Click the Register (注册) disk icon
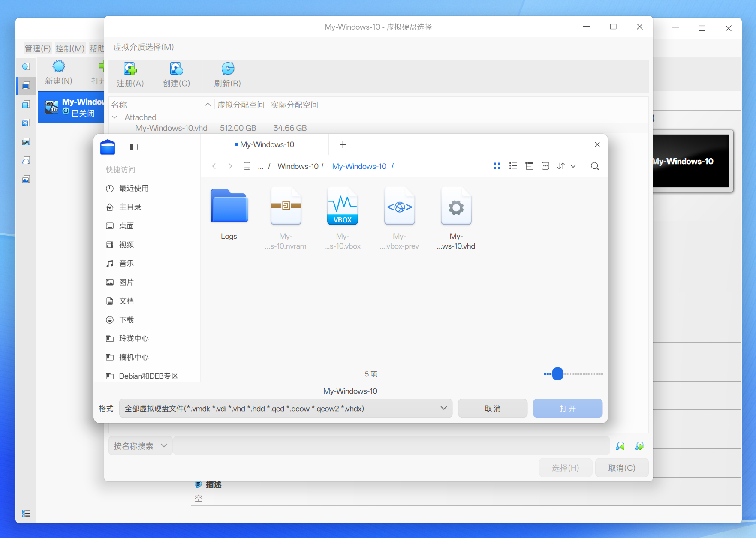The height and width of the screenshot is (538, 756). tap(130, 69)
